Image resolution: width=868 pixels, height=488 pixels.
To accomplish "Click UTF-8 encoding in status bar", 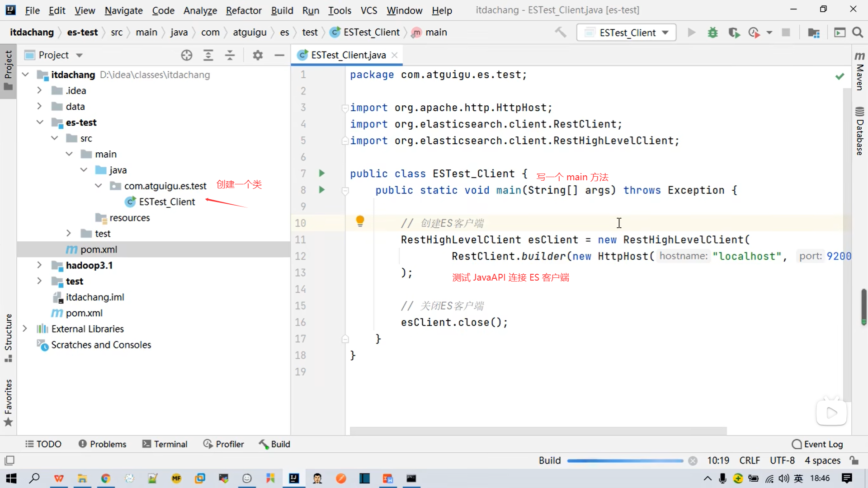I will coord(782,460).
